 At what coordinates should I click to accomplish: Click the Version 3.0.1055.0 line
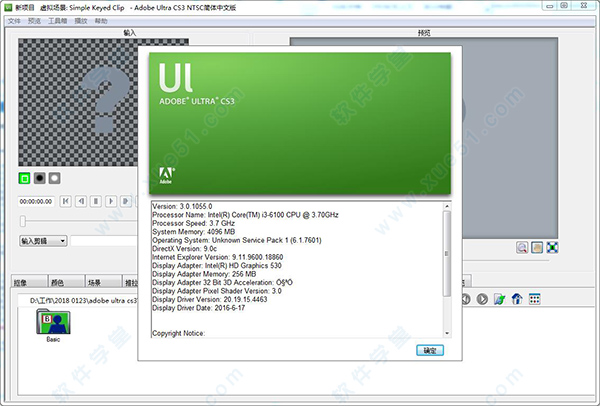coord(182,206)
